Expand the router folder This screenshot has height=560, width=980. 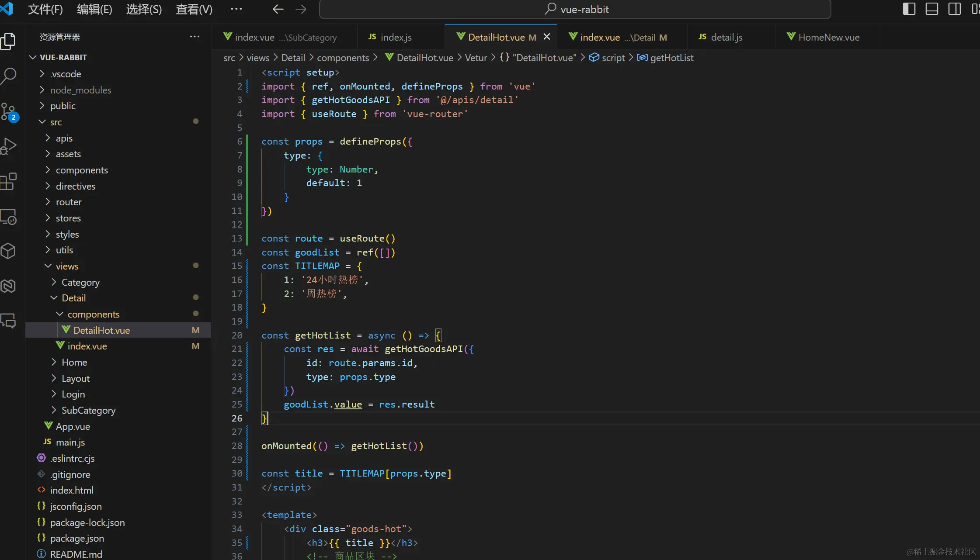(69, 202)
